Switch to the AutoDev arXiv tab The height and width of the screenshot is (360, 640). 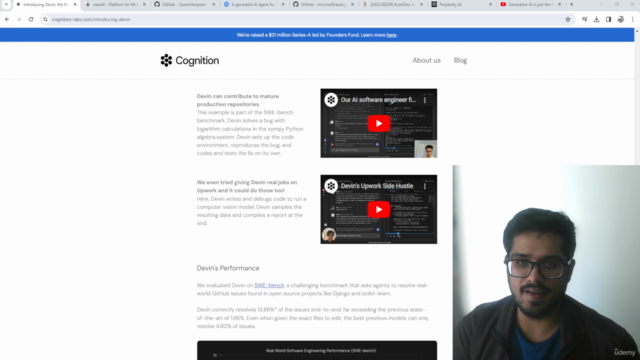[x=392, y=4]
